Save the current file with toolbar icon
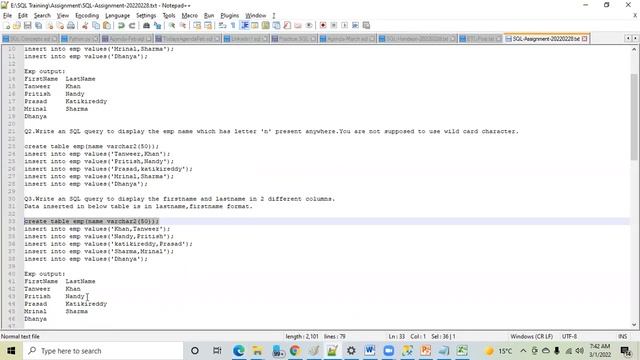 [x=27, y=26]
